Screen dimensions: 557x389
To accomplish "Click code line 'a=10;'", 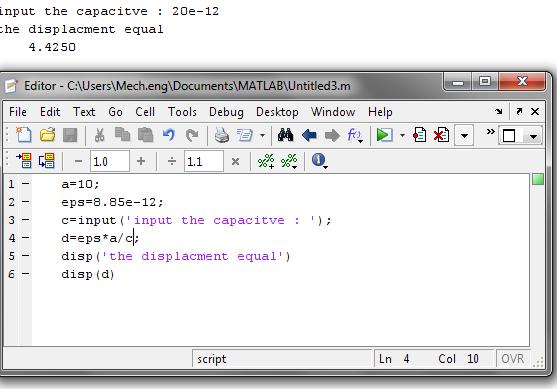I will pos(81,184).
